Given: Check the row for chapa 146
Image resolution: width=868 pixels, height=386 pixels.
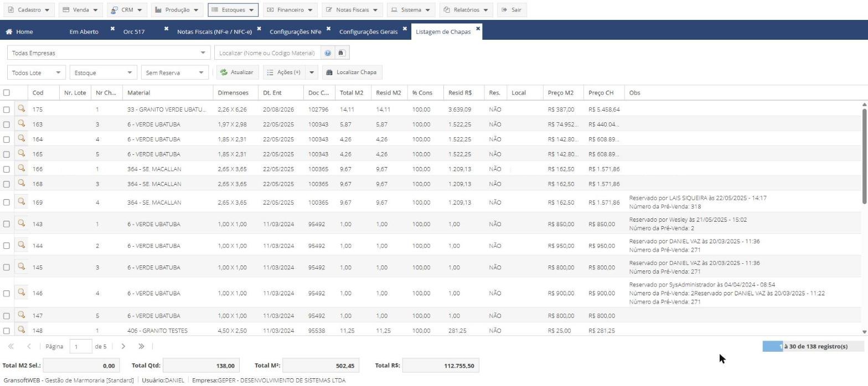Looking at the screenshot, I should pyautogui.click(x=7, y=293).
